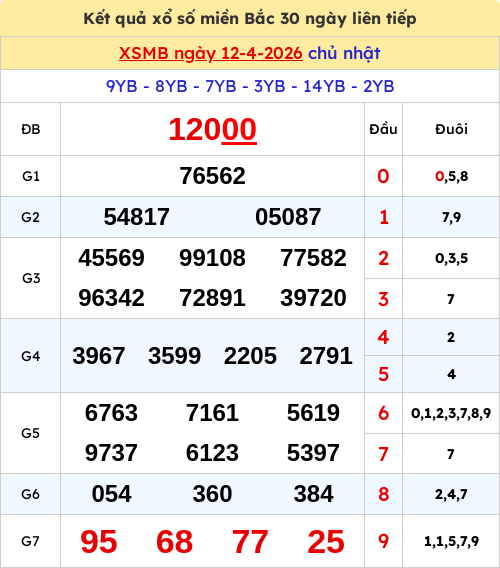Click the 'Đuôi' column header
This screenshot has width=500, height=568.
pyautogui.click(x=451, y=129)
